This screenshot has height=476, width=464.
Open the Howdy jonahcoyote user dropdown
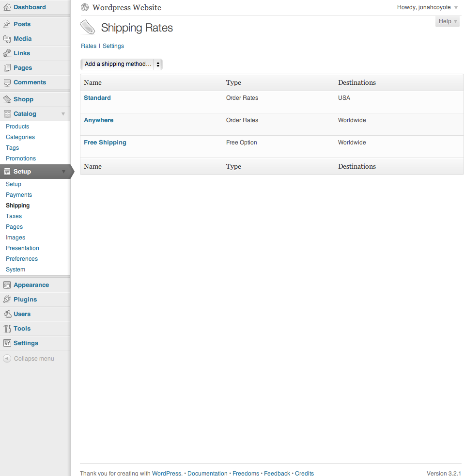427,7
